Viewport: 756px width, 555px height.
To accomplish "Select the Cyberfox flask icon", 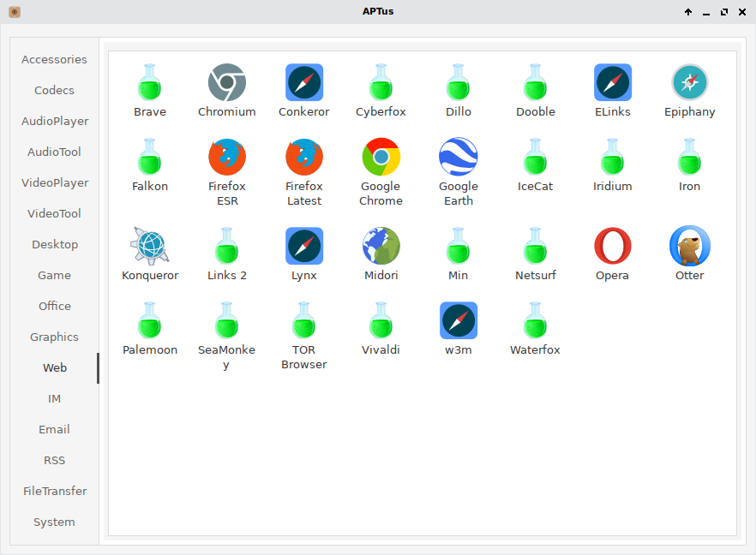I will point(381,82).
